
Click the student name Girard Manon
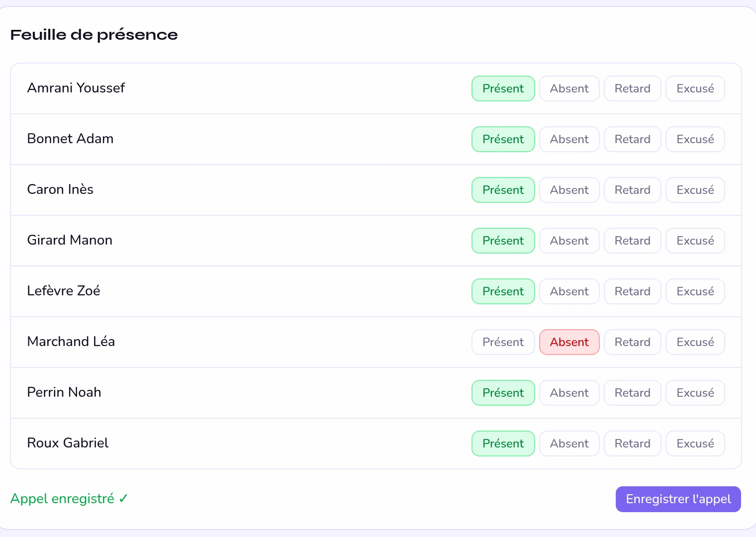[70, 240]
